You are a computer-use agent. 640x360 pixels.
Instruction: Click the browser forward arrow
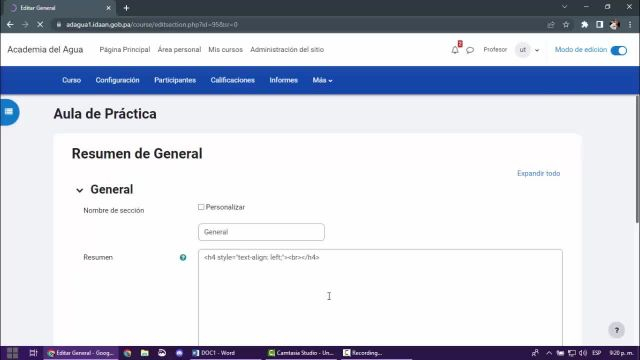(x=25, y=24)
